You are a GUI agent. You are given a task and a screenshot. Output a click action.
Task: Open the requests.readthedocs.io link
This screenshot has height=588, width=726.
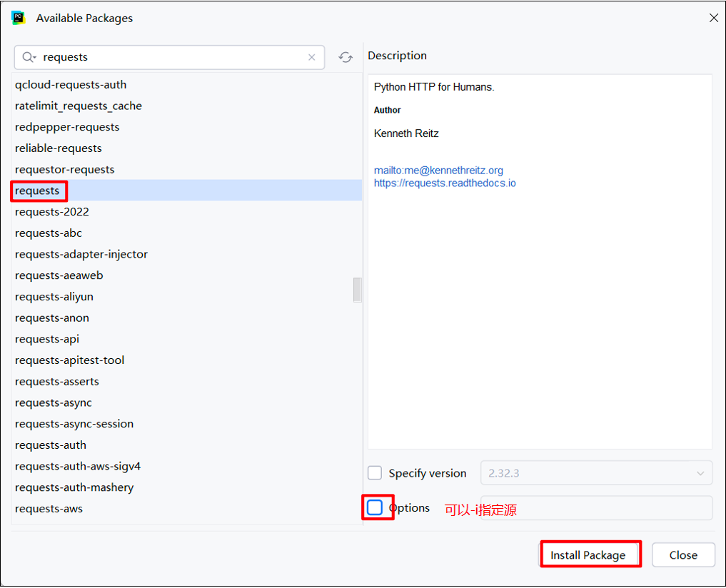point(445,183)
